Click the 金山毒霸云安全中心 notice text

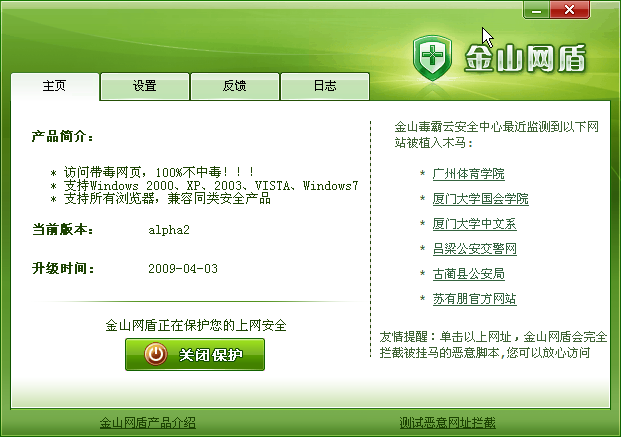(496, 135)
